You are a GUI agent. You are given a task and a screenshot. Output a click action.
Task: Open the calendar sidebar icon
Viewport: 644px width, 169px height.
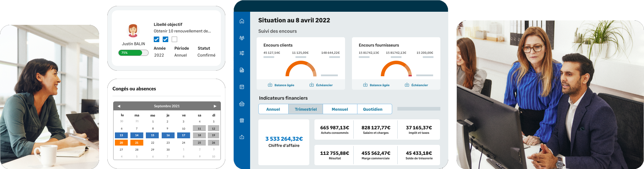click(x=242, y=87)
